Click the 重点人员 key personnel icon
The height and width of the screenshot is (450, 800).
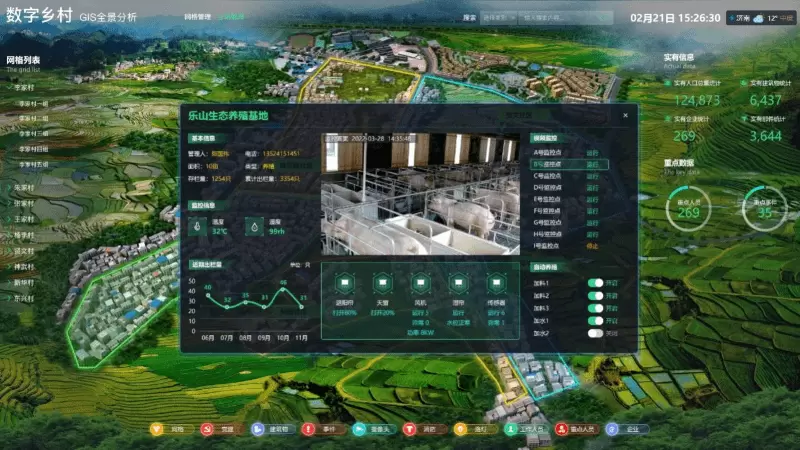(x=561, y=429)
